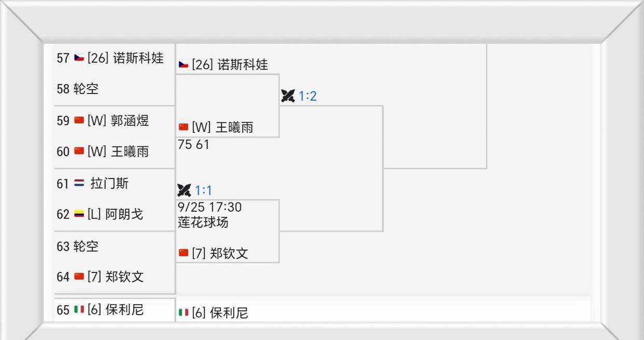Click the China flag next to 郭涵煜
Image resolution: width=644 pixels, height=340 pixels.
79,120
